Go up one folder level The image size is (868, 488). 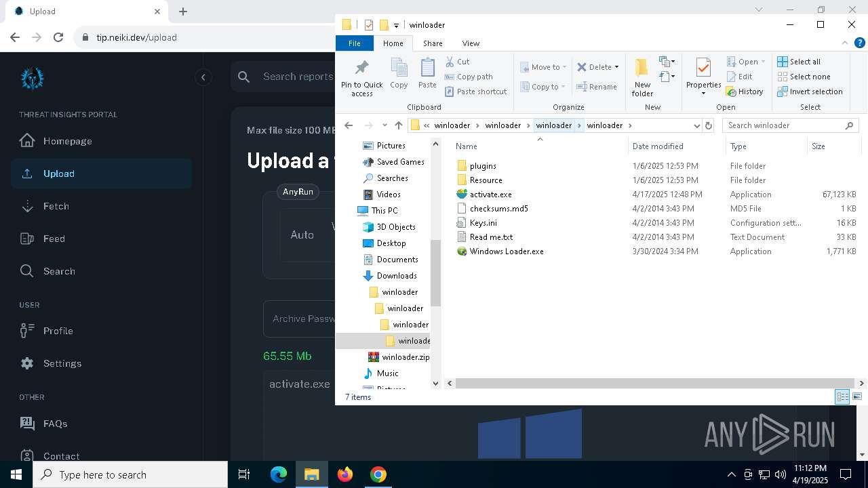(x=399, y=125)
